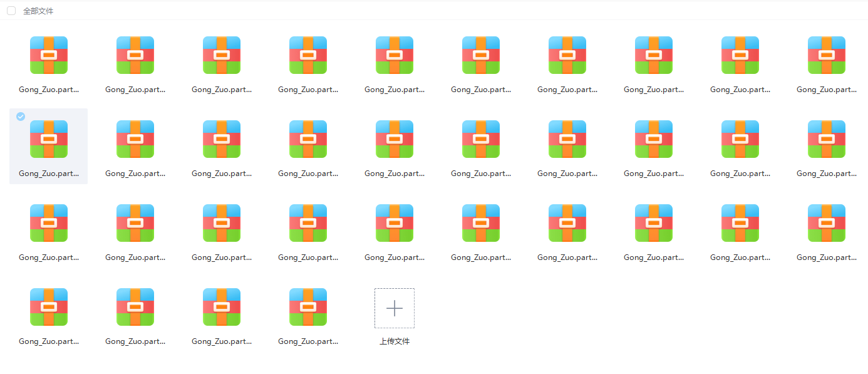Click the filename under the top-row second archive

pyautogui.click(x=135, y=90)
